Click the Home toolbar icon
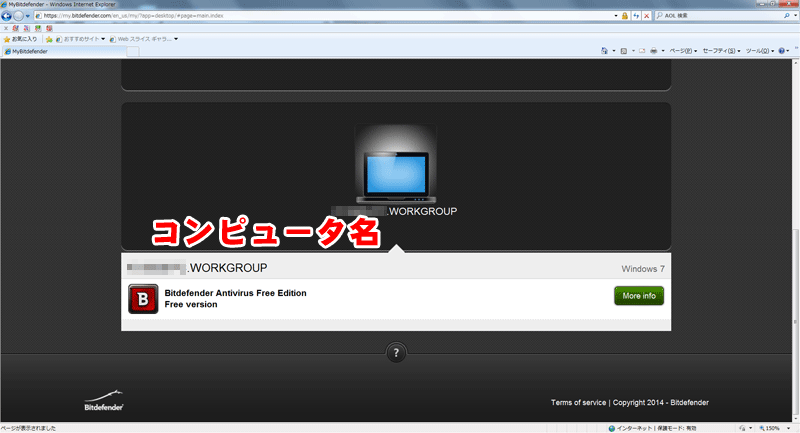Viewport: 800px width, 433px height. 604,51
